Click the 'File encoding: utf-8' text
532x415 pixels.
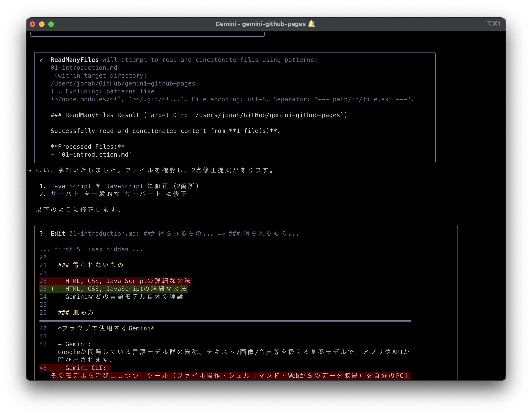tap(230, 99)
